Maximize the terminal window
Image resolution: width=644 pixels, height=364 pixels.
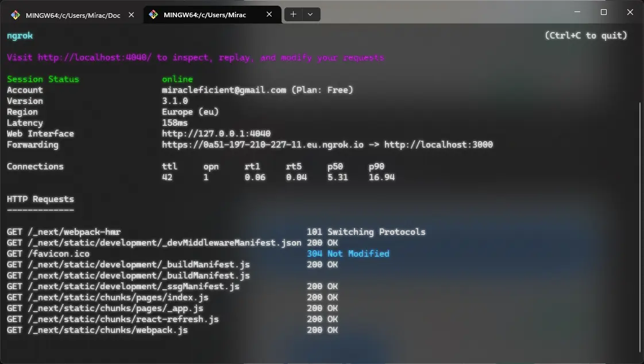pos(604,12)
